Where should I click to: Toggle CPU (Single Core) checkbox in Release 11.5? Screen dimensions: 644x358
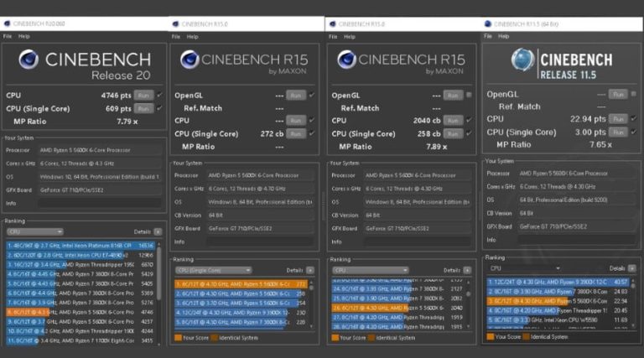(631, 132)
